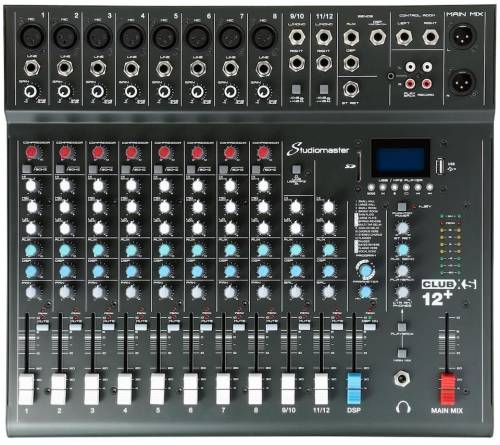Click the DSP program selector knob

(366, 270)
